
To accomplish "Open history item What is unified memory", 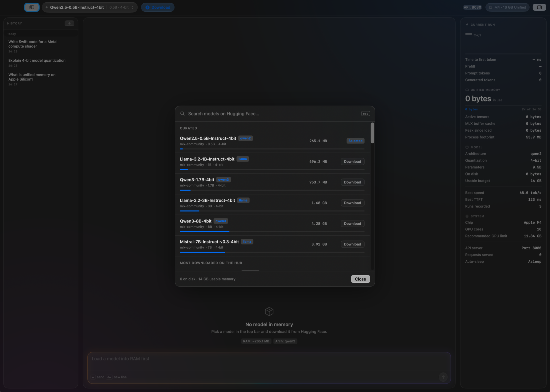I will pos(40,79).
